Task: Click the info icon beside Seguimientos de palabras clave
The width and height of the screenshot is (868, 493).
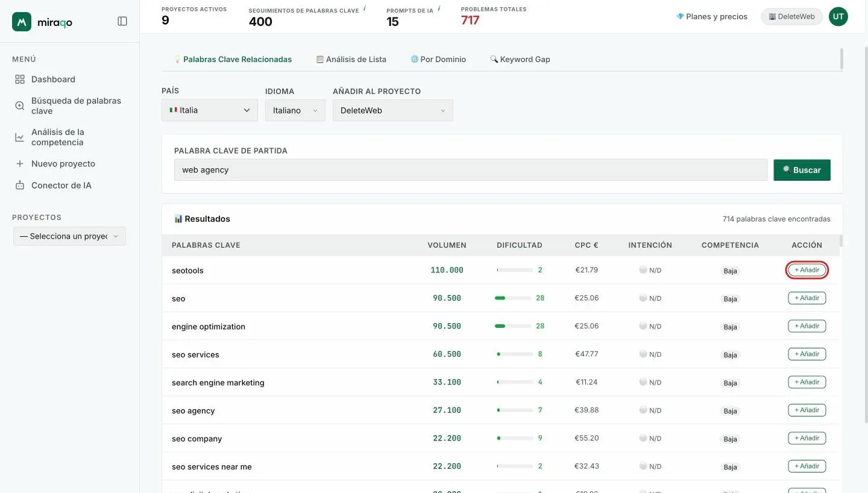Action: tap(365, 8)
